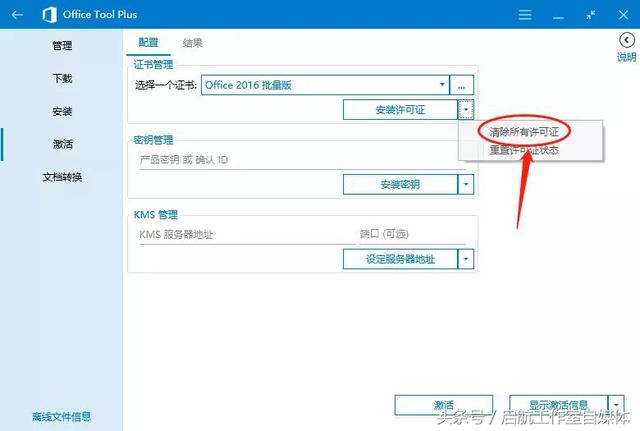Expand the arrow next to 安装密钥
The image size is (640, 431).
coord(466,184)
